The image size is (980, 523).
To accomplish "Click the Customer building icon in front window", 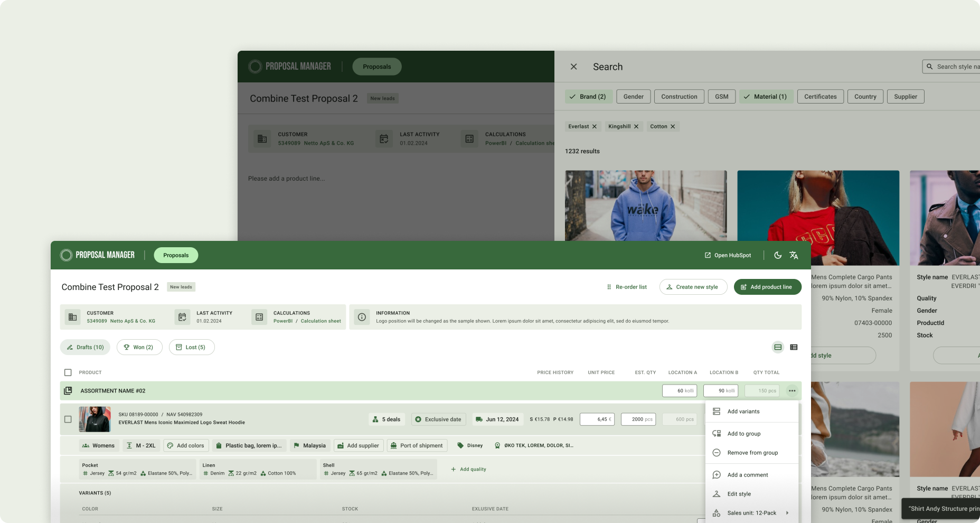I will coord(73,317).
